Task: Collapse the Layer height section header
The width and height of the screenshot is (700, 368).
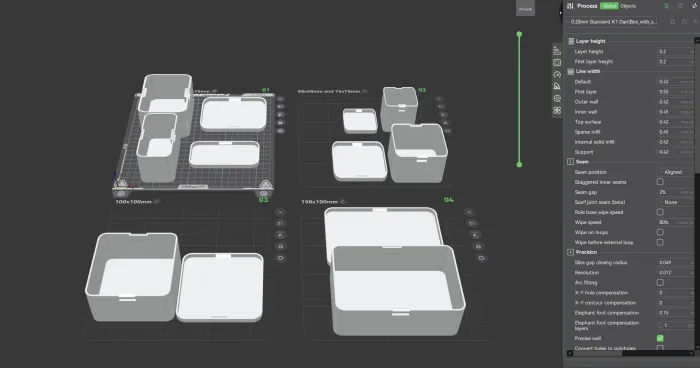Action: click(x=590, y=41)
